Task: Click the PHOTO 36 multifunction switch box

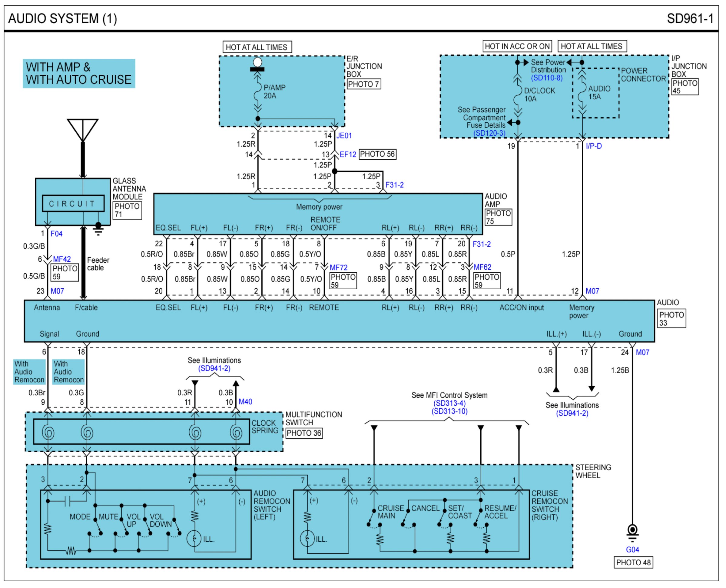Action: click(304, 433)
